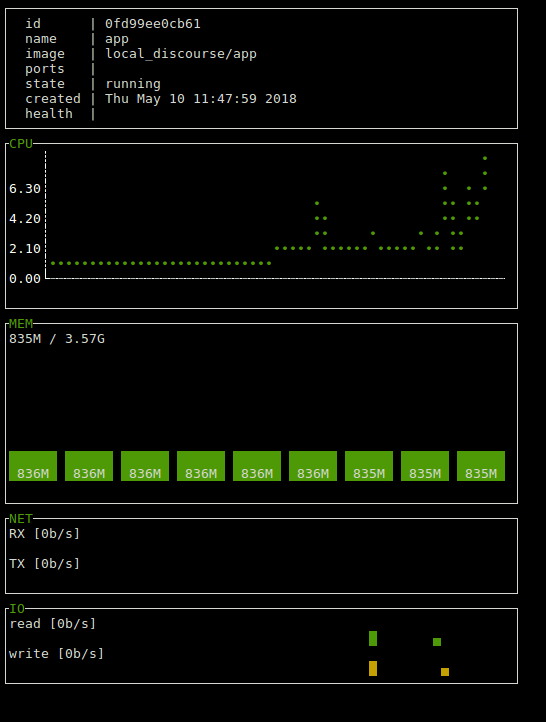Image resolution: width=546 pixels, height=722 pixels.
Task: Click the running state value
Action: pos(133,84)
